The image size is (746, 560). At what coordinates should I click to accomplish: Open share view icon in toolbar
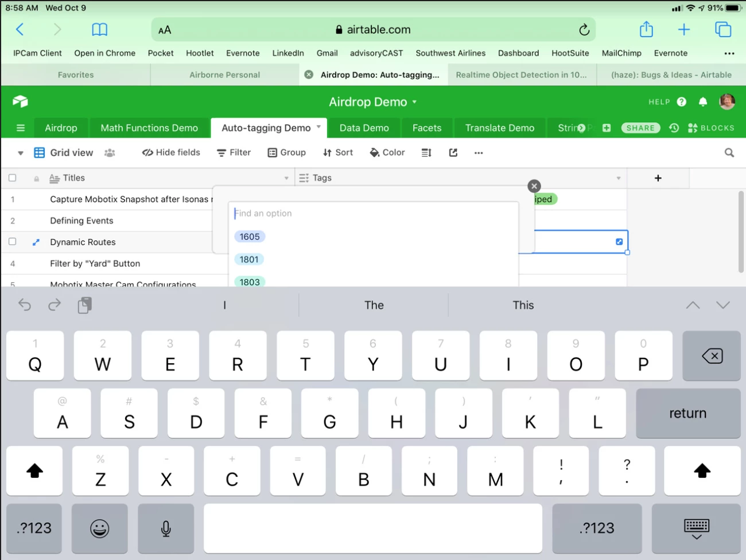(x=453, y=153)
